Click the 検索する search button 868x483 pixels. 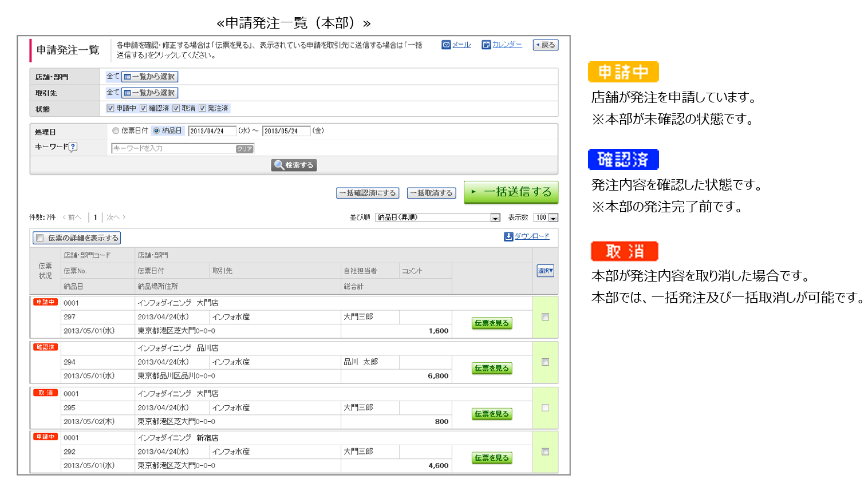(294, 165)
